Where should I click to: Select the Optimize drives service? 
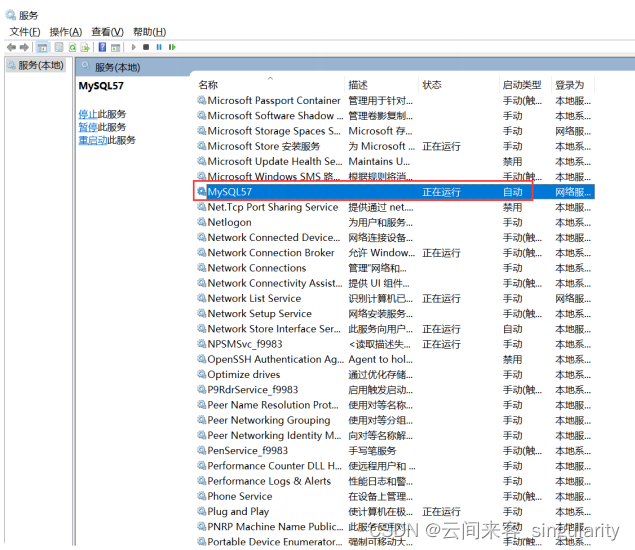pos(395,375)
